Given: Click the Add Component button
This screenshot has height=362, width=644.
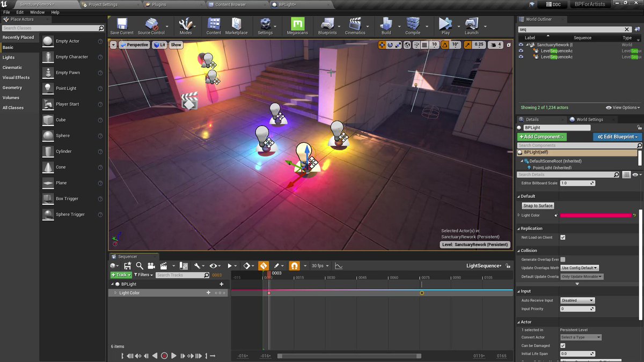Looking at the screenshot, I should point(541,137).
